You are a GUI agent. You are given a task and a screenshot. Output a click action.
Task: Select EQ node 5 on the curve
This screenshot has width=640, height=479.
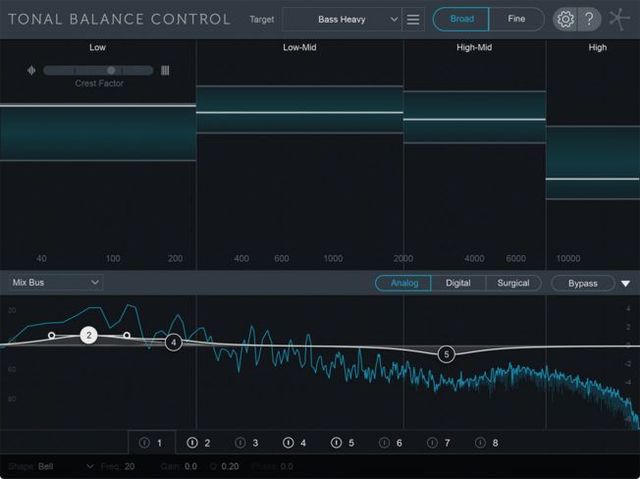446,354
